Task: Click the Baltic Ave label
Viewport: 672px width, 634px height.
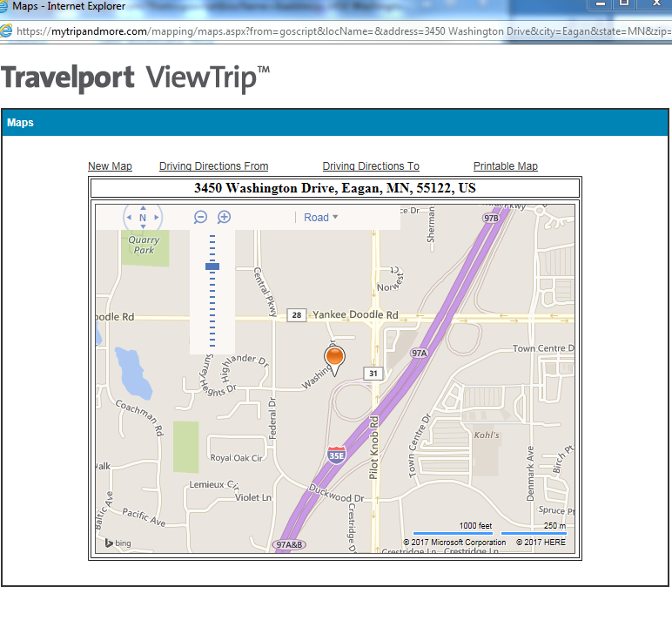Action: pos(104,510)
